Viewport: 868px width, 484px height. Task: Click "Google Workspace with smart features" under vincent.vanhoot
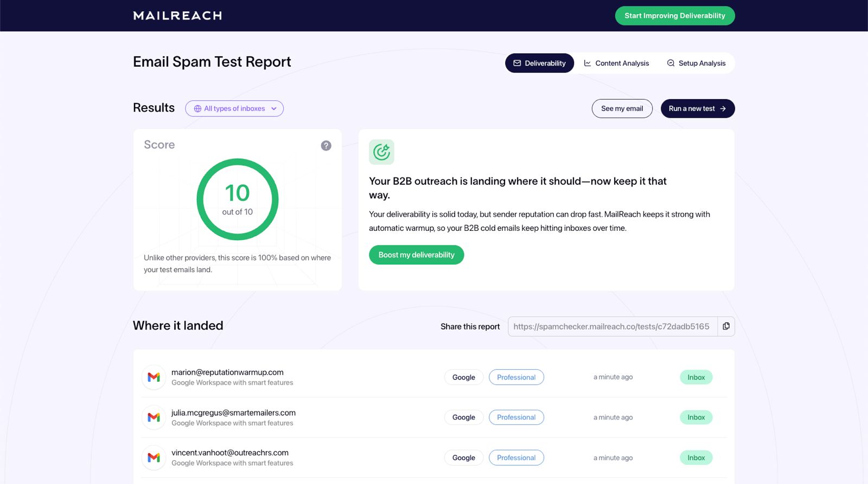(x=232, y=463)
